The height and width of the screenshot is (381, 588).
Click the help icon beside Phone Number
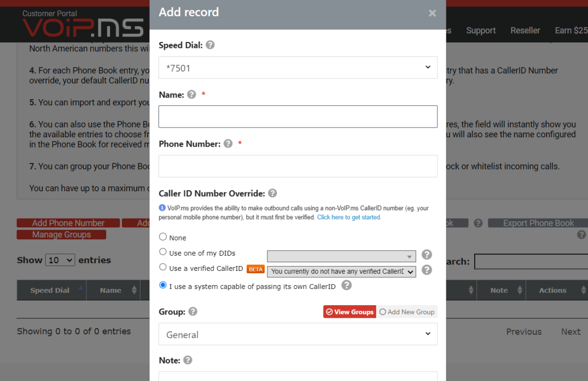coord(228,143)
